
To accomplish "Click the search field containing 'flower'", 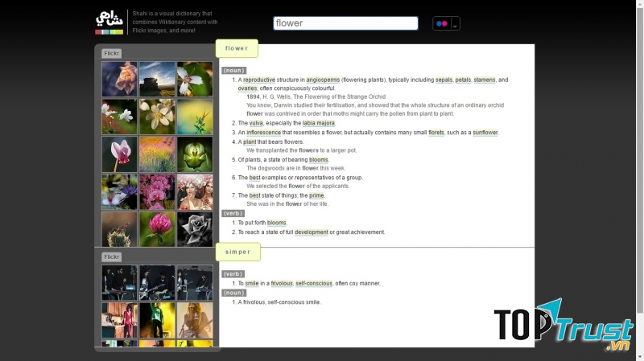I will coord(345,23).
